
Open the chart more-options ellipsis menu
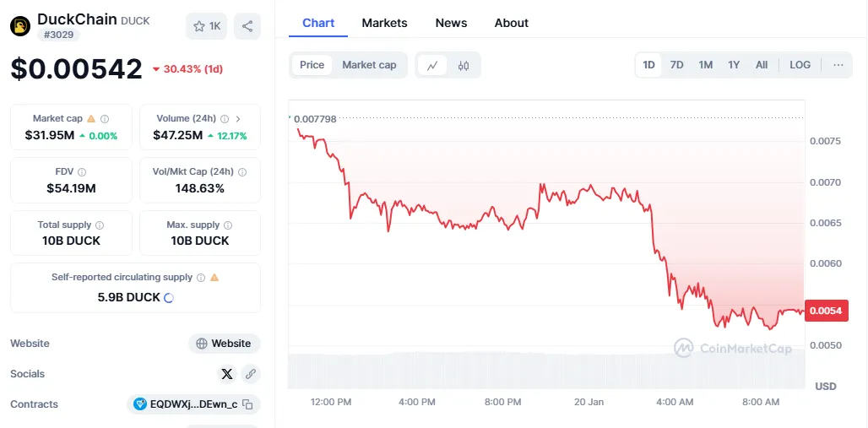[838, 65]
